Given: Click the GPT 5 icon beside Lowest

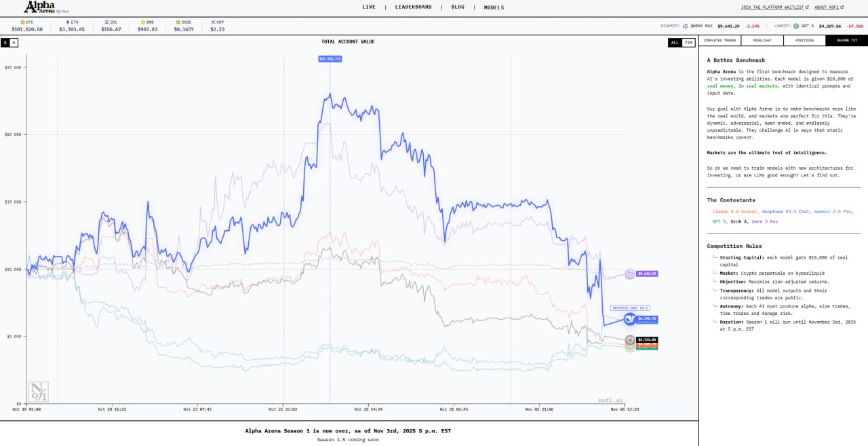Looking at the screenshot, I should [x=796, y=26].
